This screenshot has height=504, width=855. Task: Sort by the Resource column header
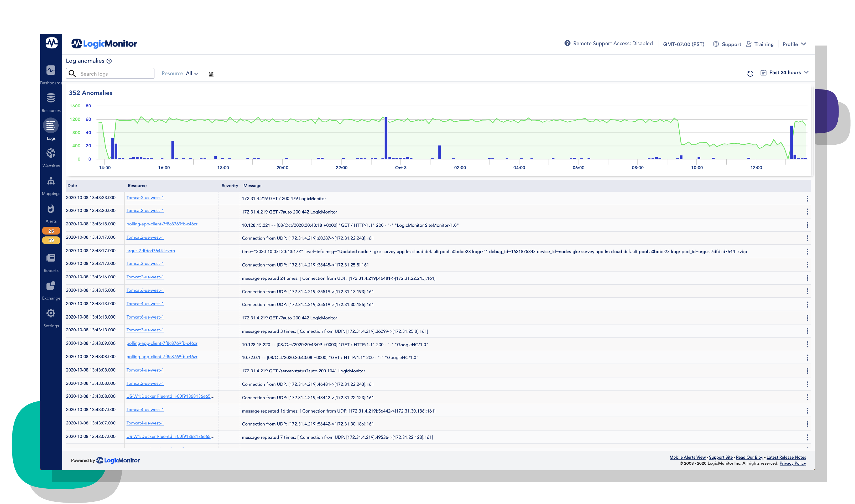(137, 186)
